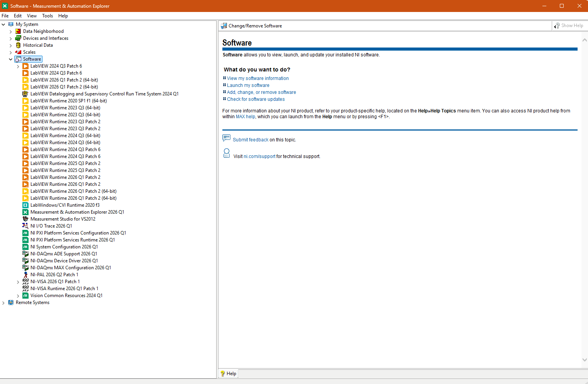
Task: Click the LabVIEW Runtime 2020 SP1 f1 icon
Action: [x=25, y=101]
